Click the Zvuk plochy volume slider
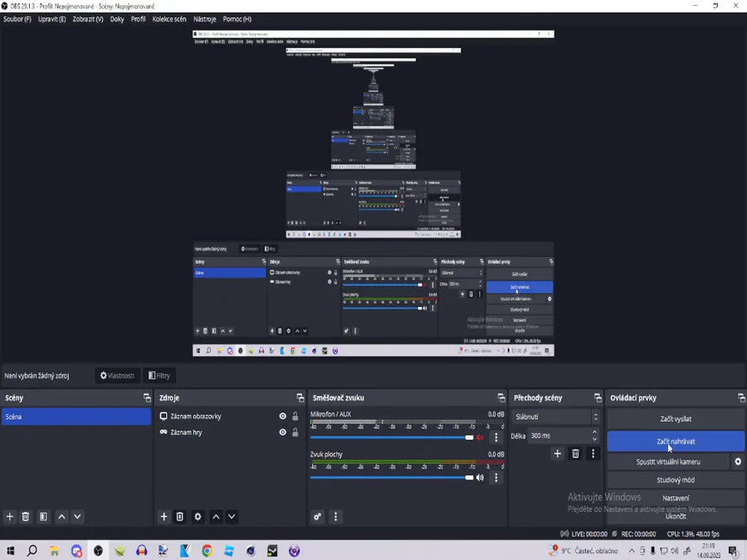 [392, 477]
